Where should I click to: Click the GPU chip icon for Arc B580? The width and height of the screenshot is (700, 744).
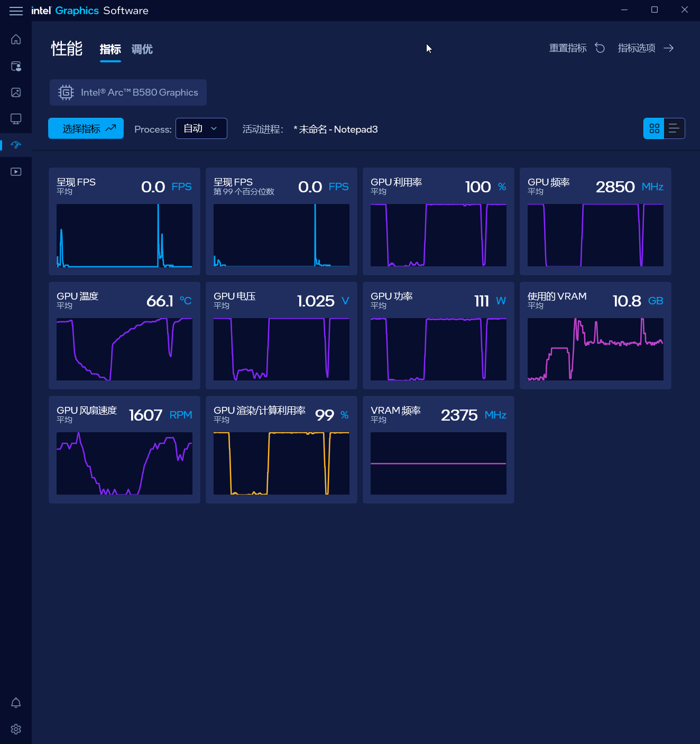(66, 92)
